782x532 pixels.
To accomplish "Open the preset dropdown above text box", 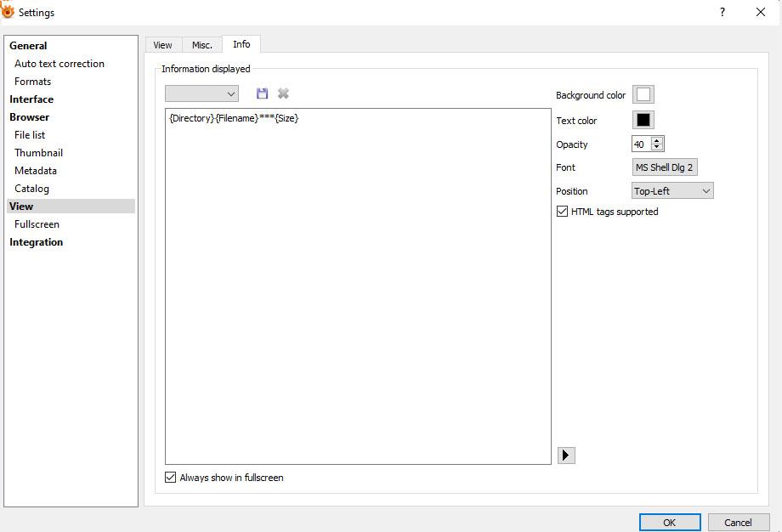I will point(201,93).
